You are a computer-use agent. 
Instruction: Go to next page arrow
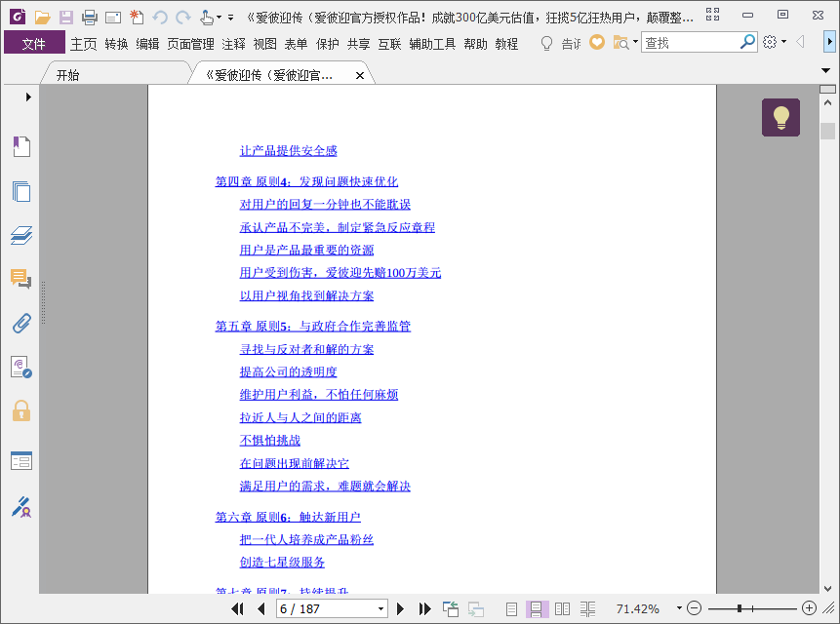click(400, 608)
